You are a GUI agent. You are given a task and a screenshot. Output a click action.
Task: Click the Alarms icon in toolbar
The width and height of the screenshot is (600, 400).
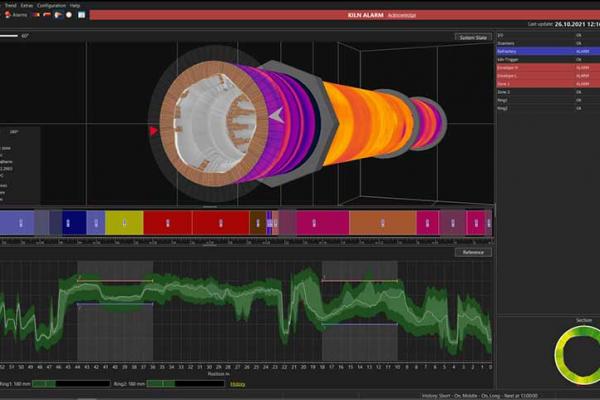click(x=14, y=15)
